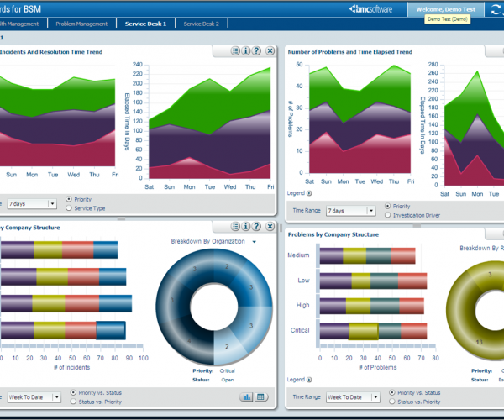This screenshot has width=504, height=420.
Task: Switch to Problem Management tab
Action: pyautogui.click(x=81, y=24)
